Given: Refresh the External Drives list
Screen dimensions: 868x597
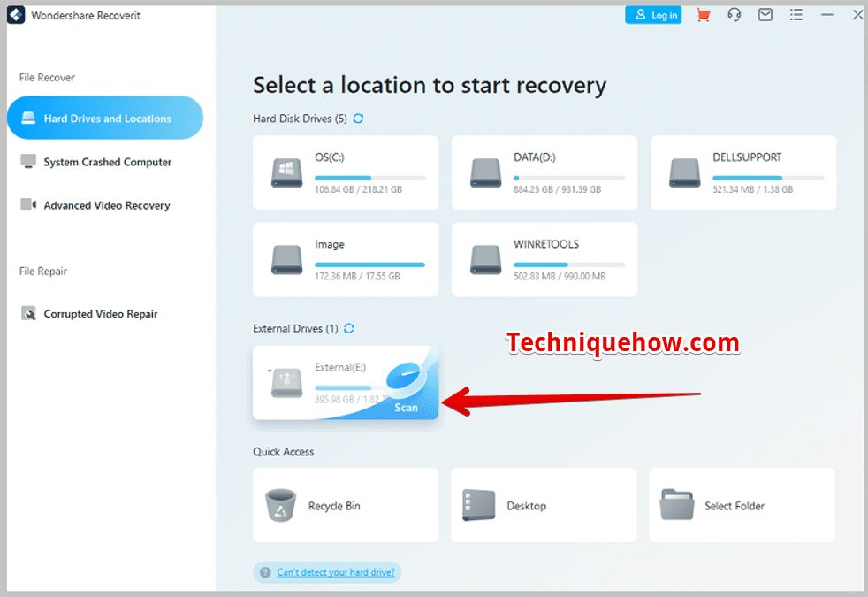Looking at the screenshot, I should 349,328.
